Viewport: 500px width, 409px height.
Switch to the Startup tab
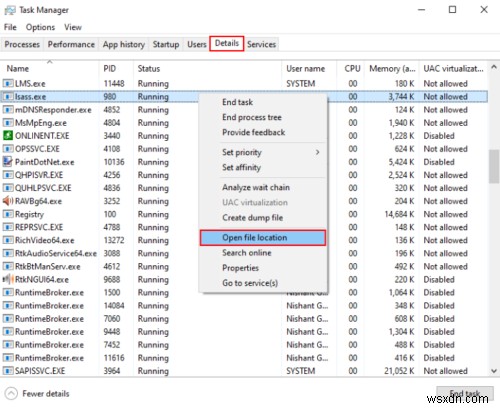(166, 44)
